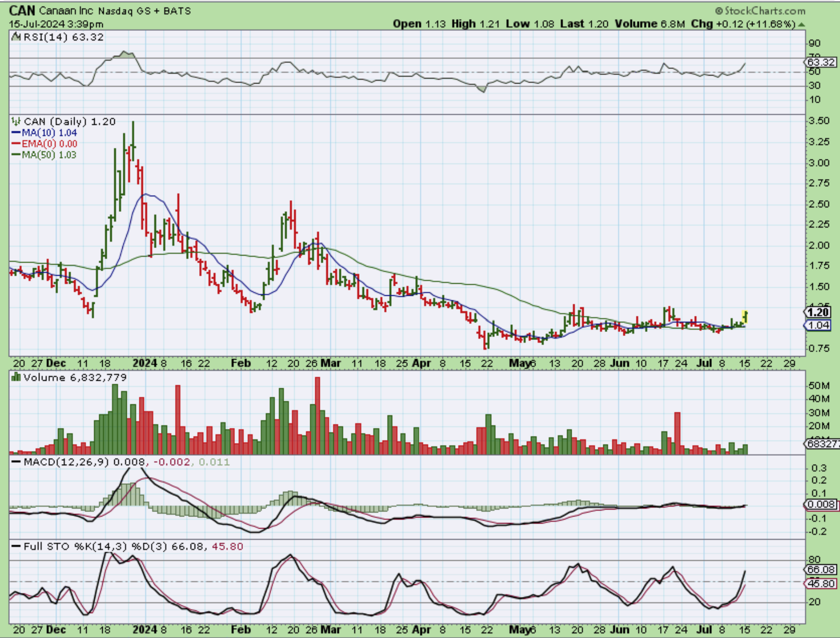This screenshot has width=840, height=638.
Task: Click the MA(50) 1.03 legend text
Action: coord(49,155)
